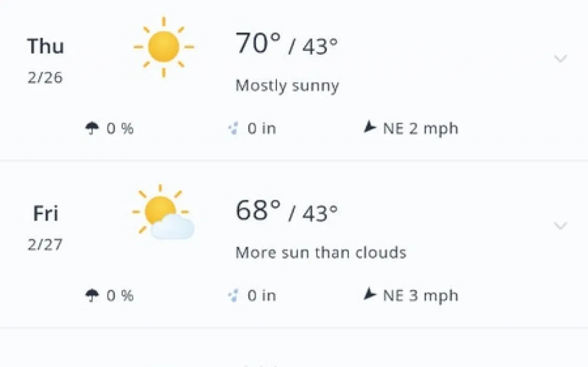This screenshot has width=588, height=367.
Task: Click the 2/26 date text
Action: pyautogui.click(x=45, y=78)
